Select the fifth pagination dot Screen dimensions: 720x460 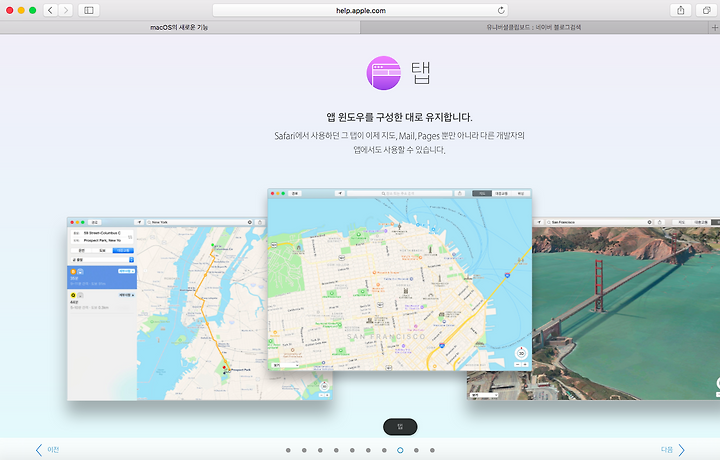point(352,450)
